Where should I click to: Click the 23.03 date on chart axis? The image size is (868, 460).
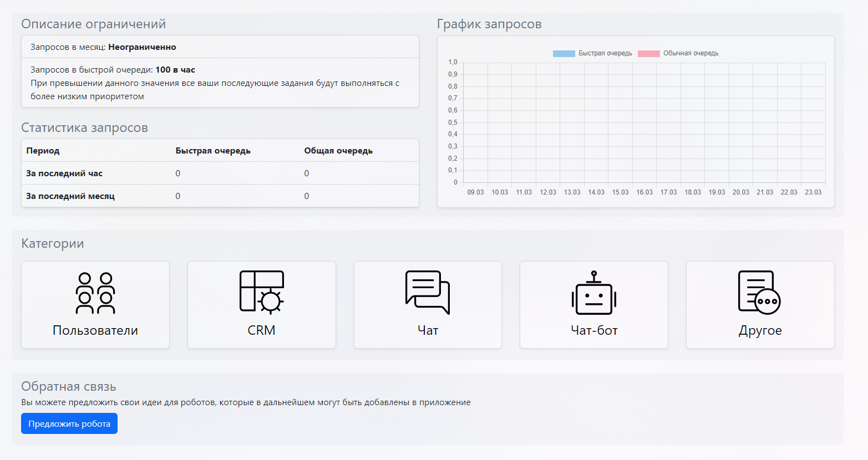[813, 192]
